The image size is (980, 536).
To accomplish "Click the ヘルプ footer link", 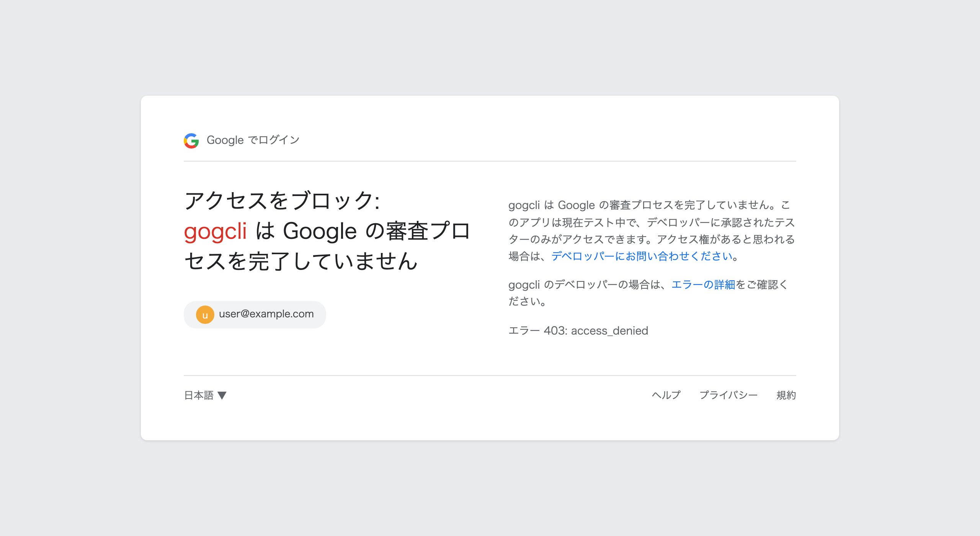I will (x=666, y=395).
